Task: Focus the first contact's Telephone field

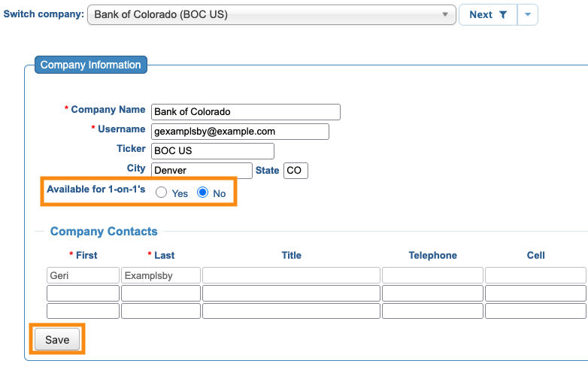Action: (x=432, y=275)
